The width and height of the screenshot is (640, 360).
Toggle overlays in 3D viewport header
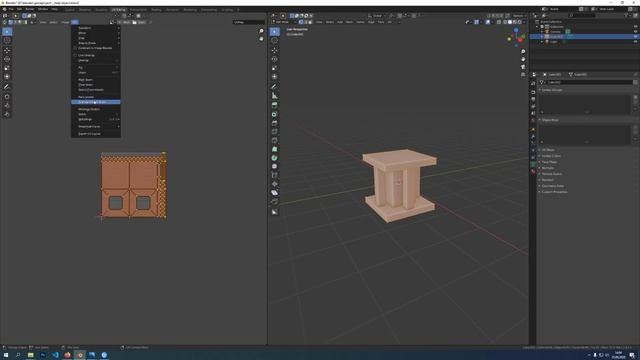point(488,22)
